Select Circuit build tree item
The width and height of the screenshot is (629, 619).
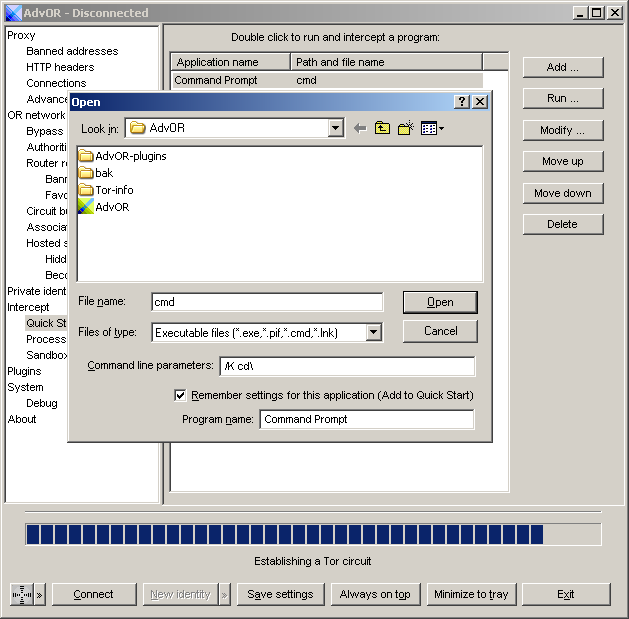click(x=47, y=211)
